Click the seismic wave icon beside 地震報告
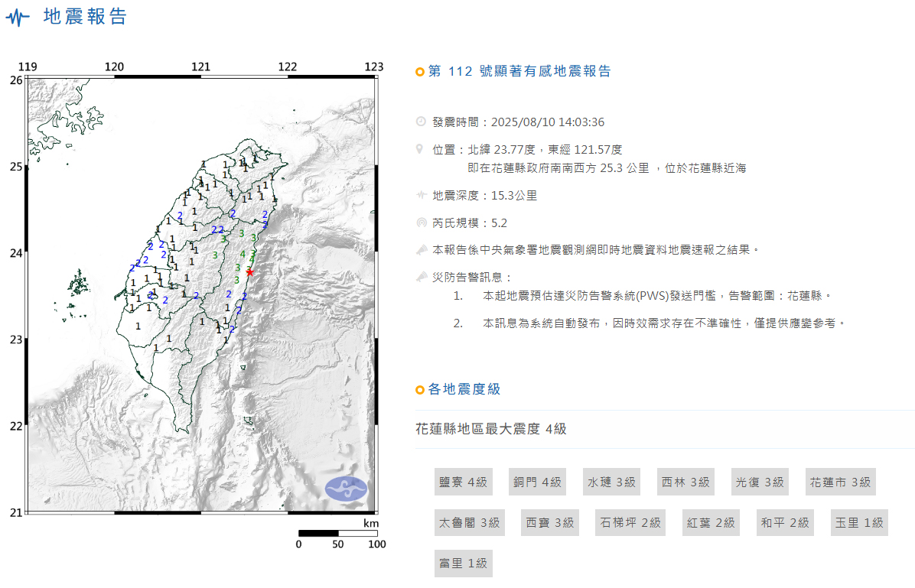The width and height of the screenshot is (915, 588). (x=18, y=18)
